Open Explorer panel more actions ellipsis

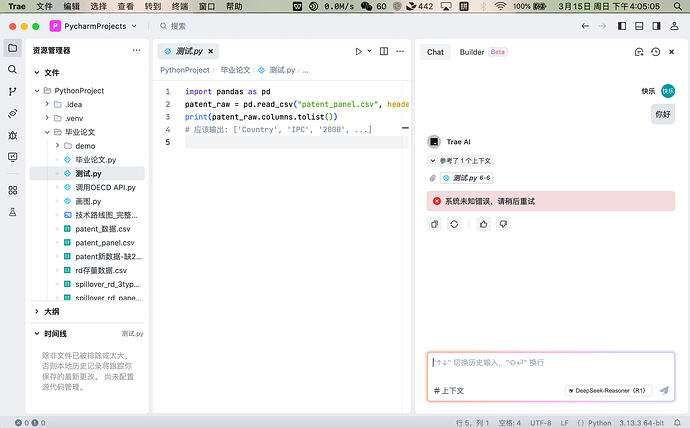[x=136, y=50]
